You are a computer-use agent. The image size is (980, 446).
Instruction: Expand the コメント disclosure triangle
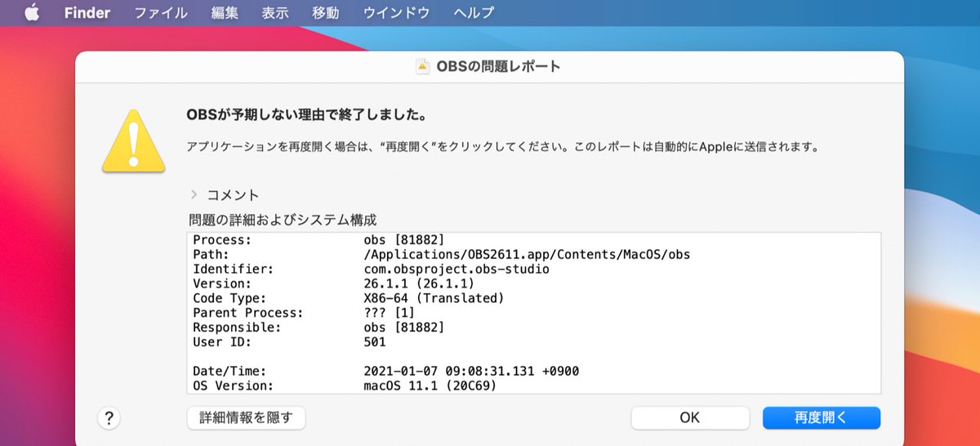[194, 194]
